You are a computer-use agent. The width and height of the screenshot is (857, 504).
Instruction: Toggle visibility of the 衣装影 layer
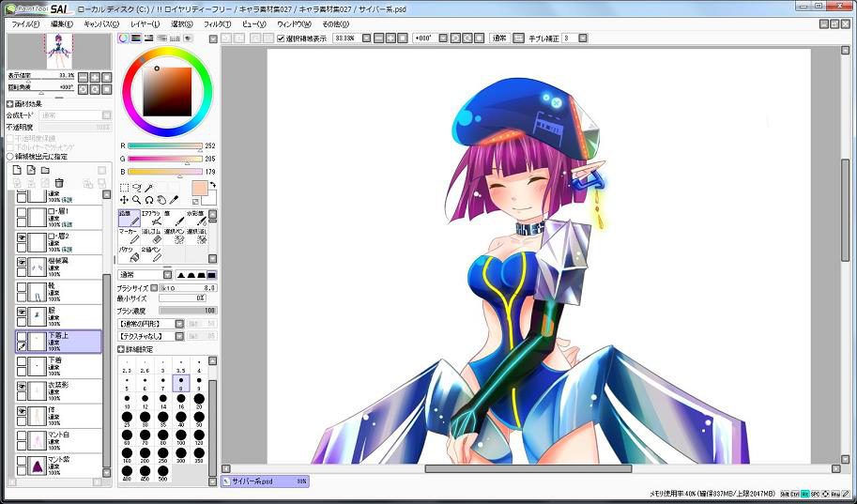pyautogui.click(x=22, y=386)
